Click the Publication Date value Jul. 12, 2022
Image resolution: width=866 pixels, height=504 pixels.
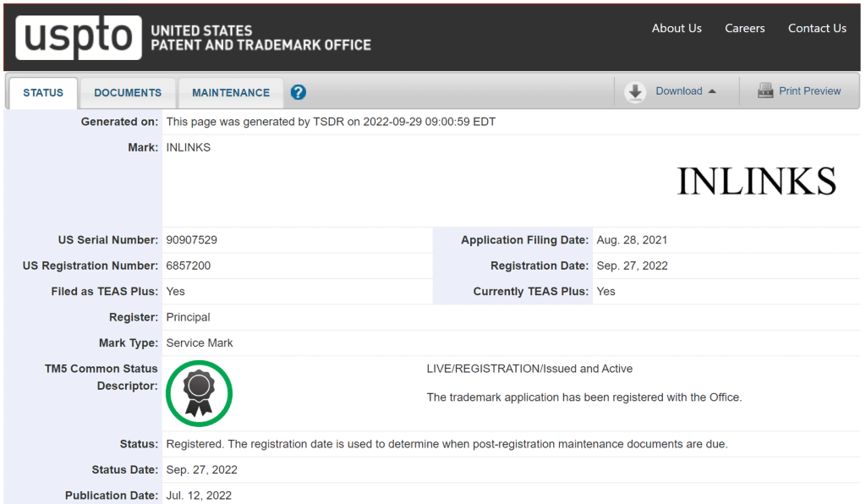[x=199, y=496]
